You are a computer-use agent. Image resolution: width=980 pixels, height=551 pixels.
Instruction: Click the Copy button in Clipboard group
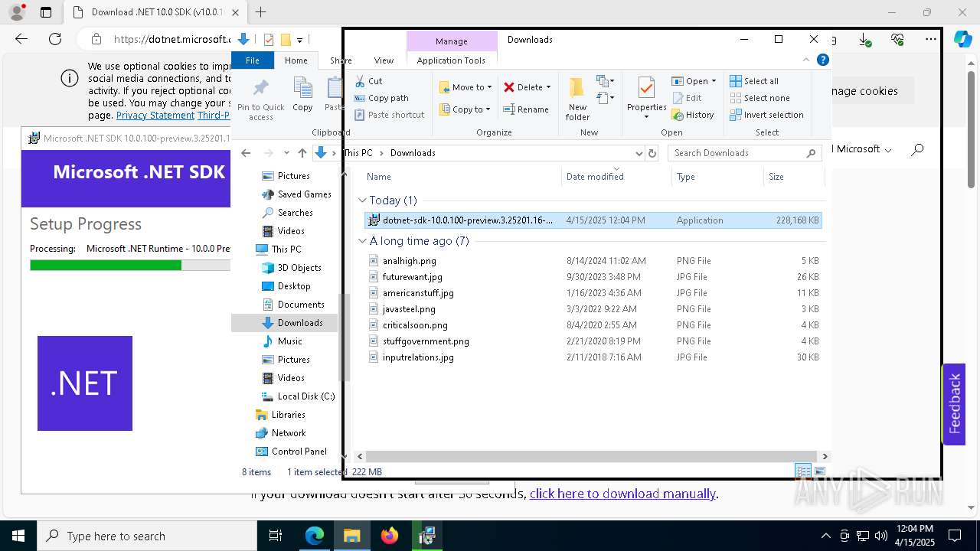[302, 95]
